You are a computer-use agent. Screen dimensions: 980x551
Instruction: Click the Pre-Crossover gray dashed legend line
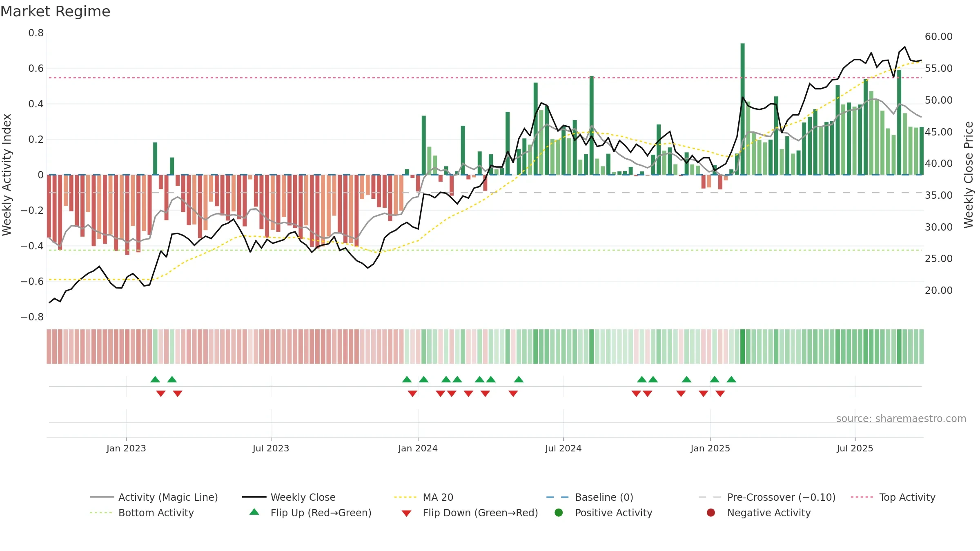(x=710, y=497)
